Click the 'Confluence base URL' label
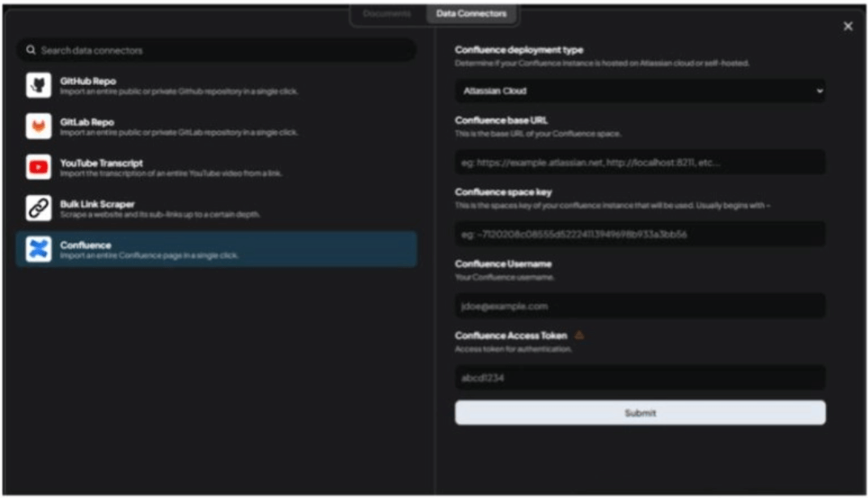 pyautogui.click(x=501, y=120)
